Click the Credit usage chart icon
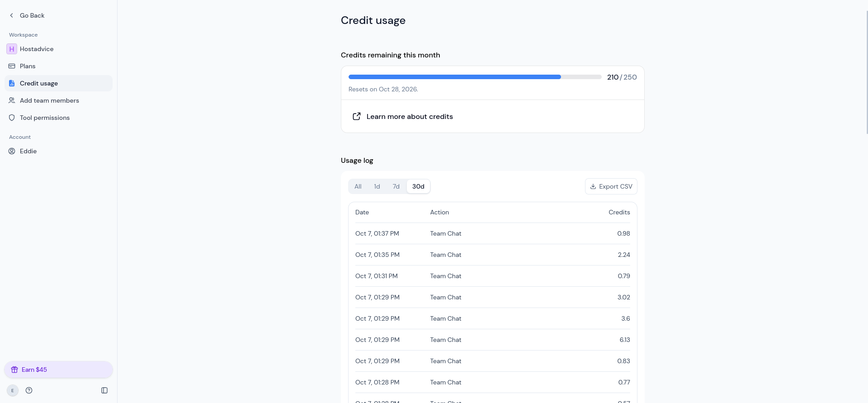This screenshot has height=403, width=868. coord(12,83)
